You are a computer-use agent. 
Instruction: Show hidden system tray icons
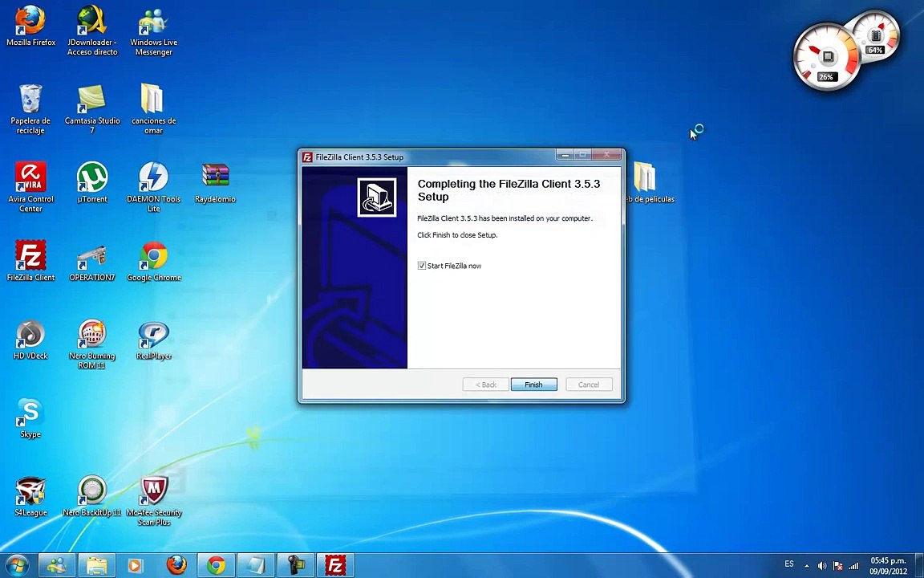pos(807,566)
